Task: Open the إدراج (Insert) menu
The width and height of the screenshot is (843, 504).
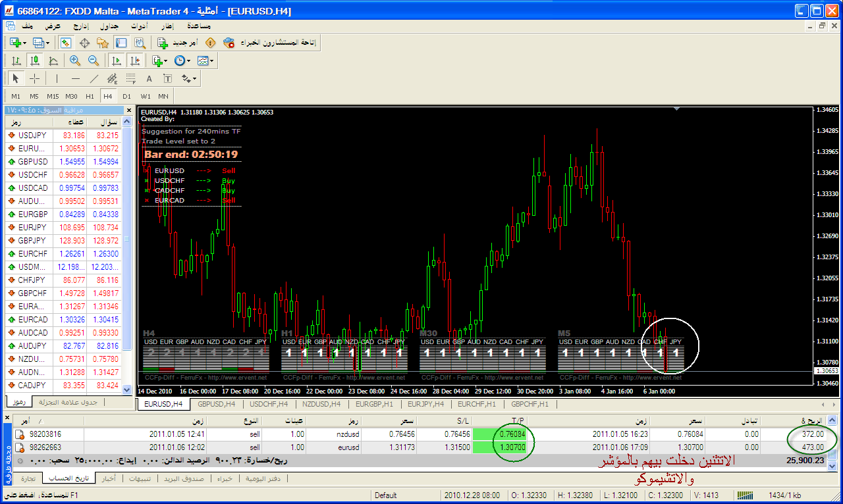Action: click(81, 26)
